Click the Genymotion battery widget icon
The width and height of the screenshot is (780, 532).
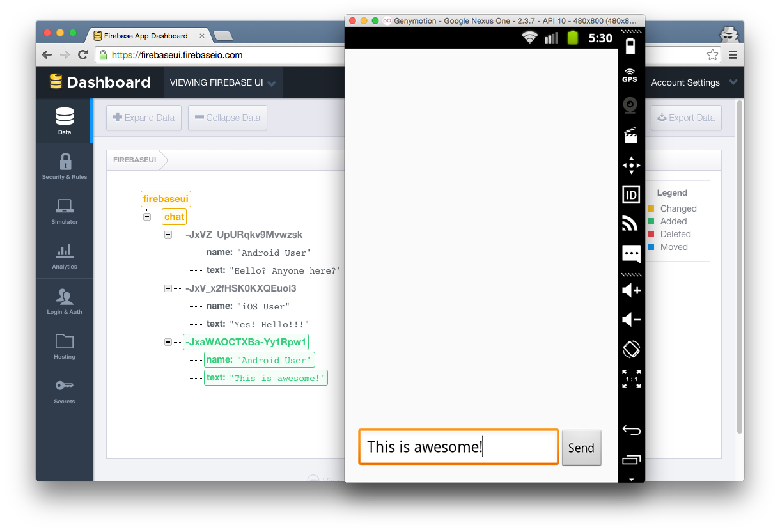630,46
